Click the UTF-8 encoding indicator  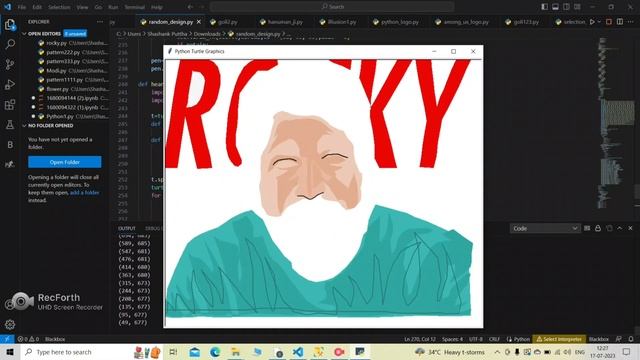tap(476, 339)
